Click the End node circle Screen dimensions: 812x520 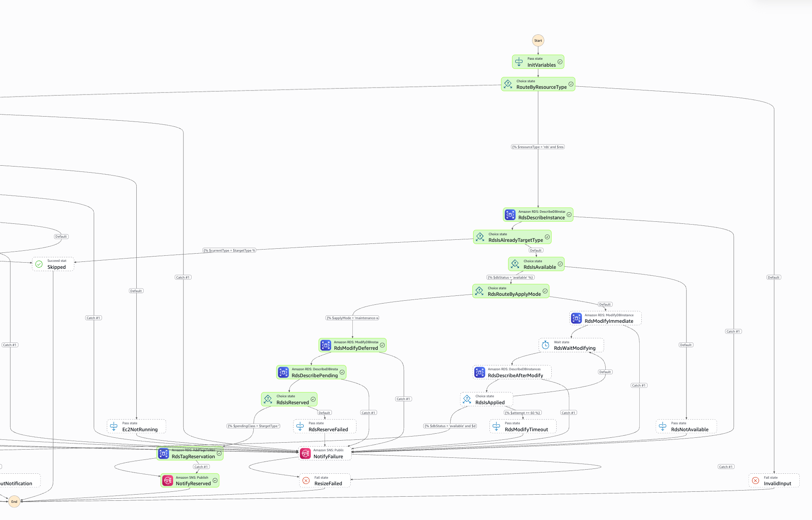pyautogui.click(x=14, y=501)
